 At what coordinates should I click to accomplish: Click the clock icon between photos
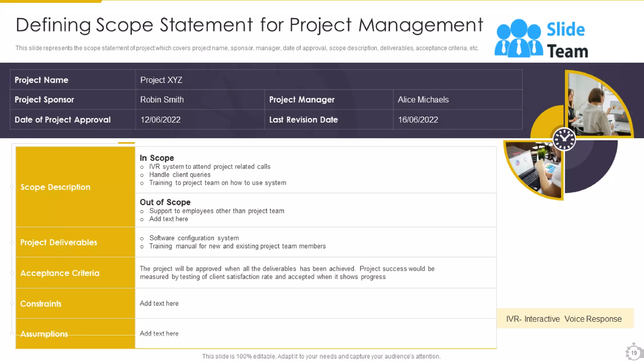pos(564,139)
